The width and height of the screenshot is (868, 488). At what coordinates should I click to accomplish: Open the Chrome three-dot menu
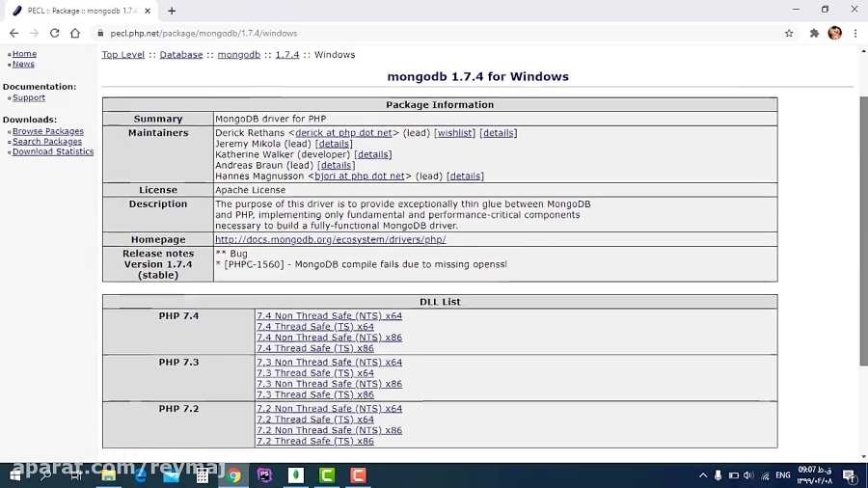coord(854,33)
